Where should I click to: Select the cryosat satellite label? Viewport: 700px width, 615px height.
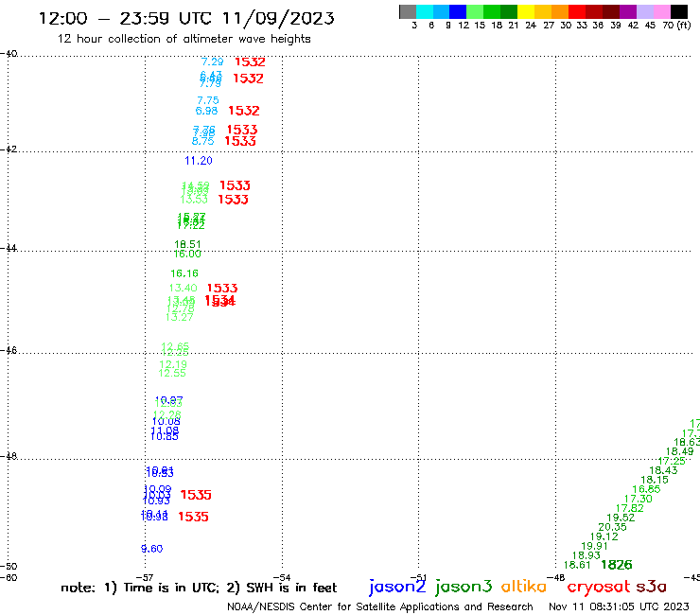(599, 587)
